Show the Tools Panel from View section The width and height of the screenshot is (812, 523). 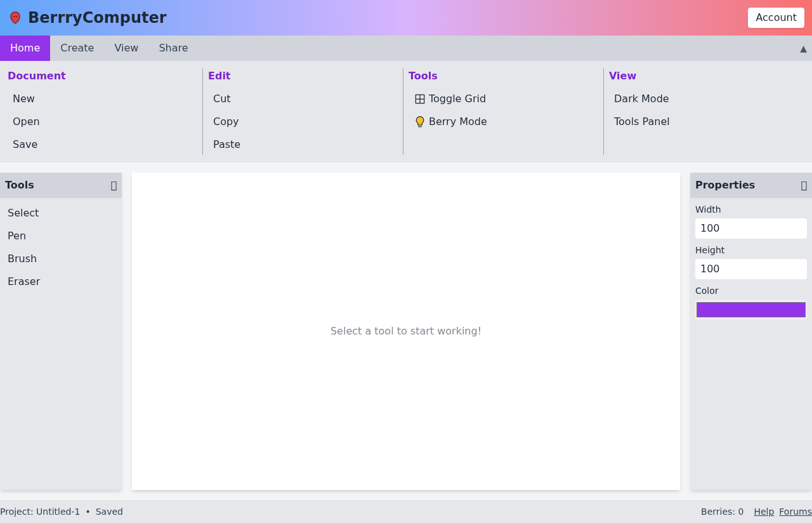(641, 121)
